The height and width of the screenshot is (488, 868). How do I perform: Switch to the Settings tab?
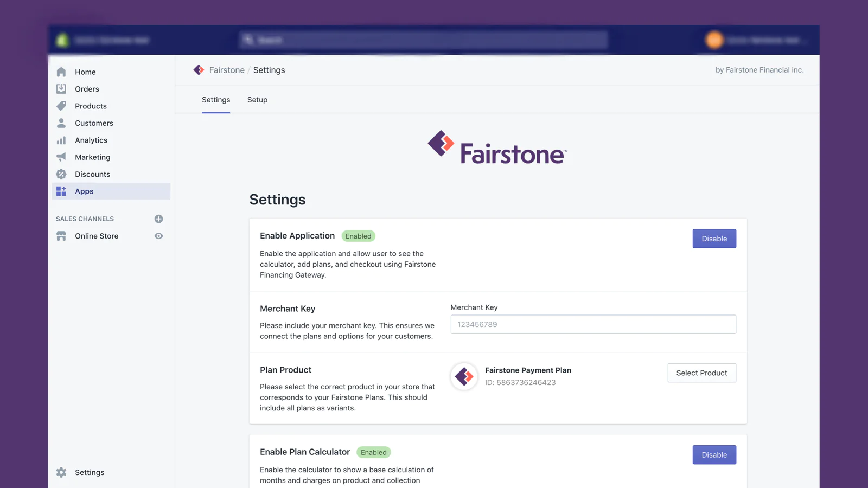pos(216,100)
